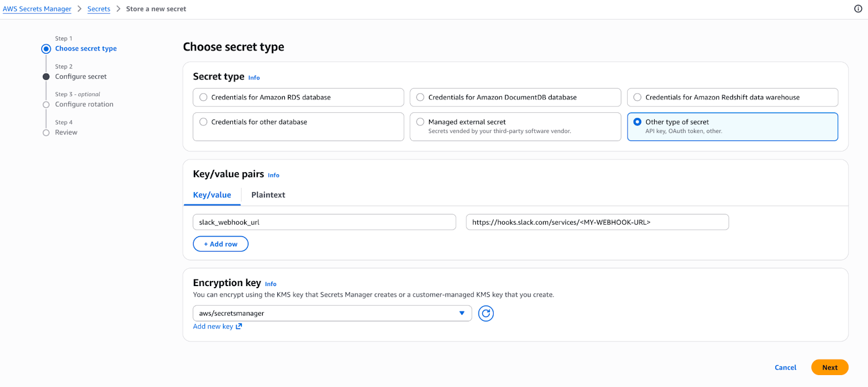
Task: Click the slack_webhook_url key field
Action: coord(324,222)
